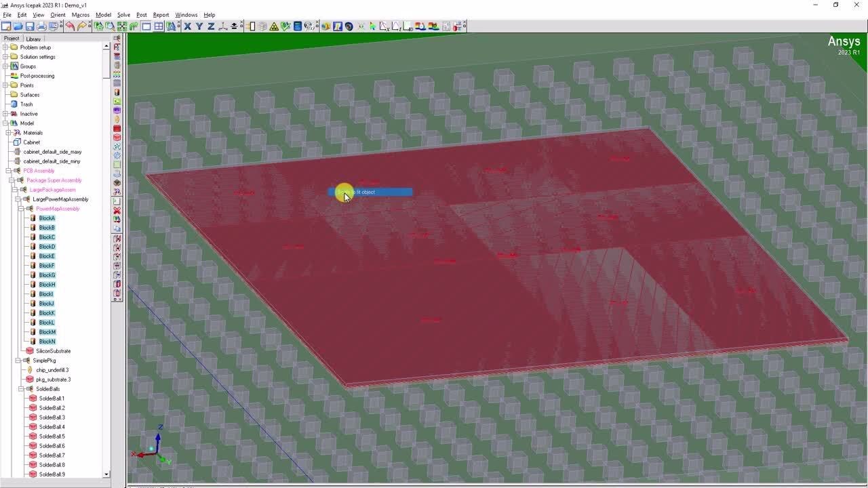
Task: Select BlockA in the model tree
Action: [47, 218]
